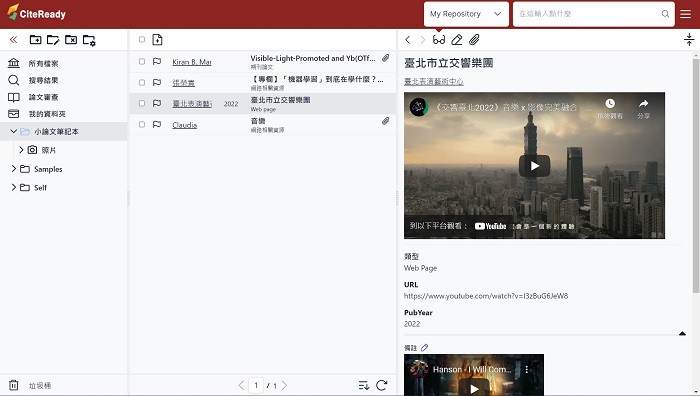The image size is (700, 396).
Task: Expand the Samples folder chevron
Action: coord(13,169)
